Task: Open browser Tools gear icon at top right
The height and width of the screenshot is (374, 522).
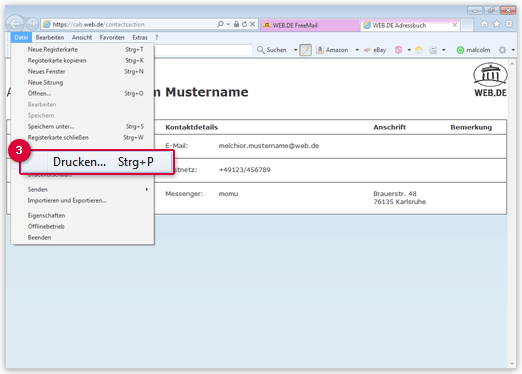Action: (x=509, y=24)
